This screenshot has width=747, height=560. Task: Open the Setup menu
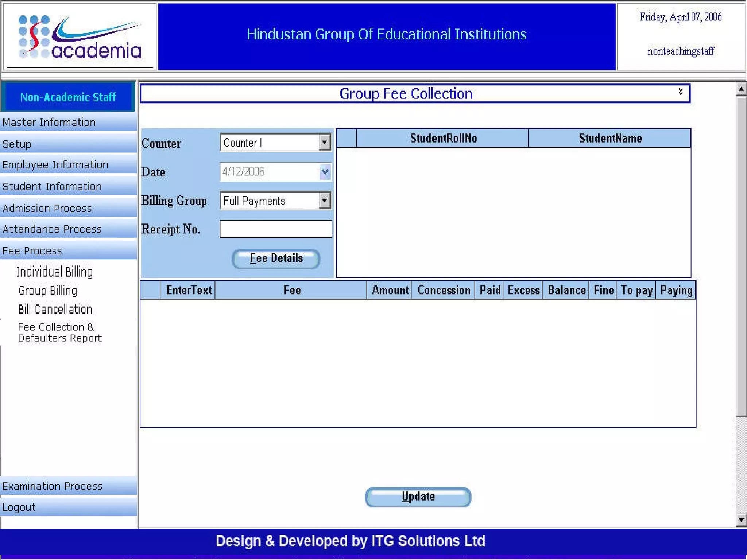(17, 144)
